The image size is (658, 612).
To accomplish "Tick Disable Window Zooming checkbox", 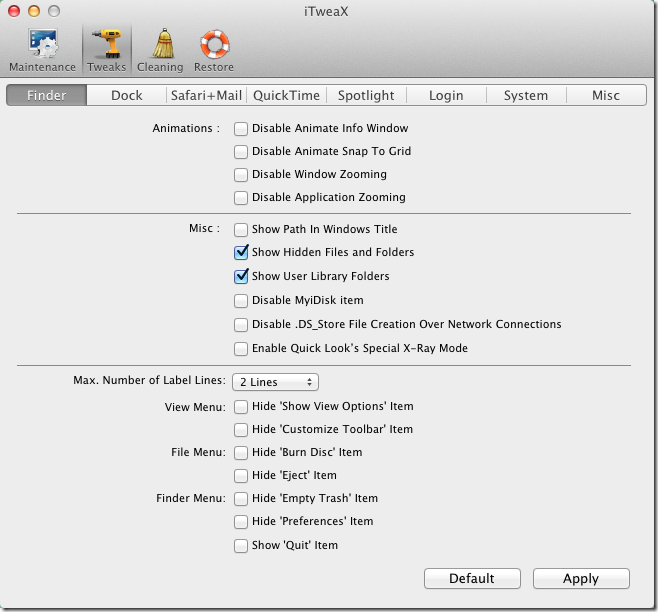I will point(241,175).
